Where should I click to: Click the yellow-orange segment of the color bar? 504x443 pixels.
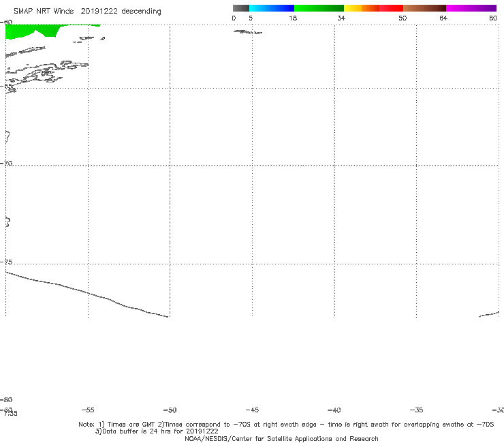[362, 8]
